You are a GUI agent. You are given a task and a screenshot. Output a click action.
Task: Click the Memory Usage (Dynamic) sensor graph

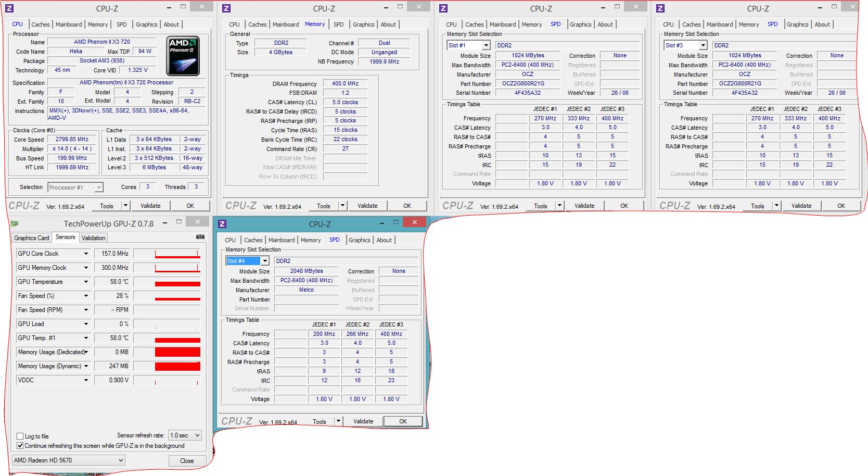[167, 366]
